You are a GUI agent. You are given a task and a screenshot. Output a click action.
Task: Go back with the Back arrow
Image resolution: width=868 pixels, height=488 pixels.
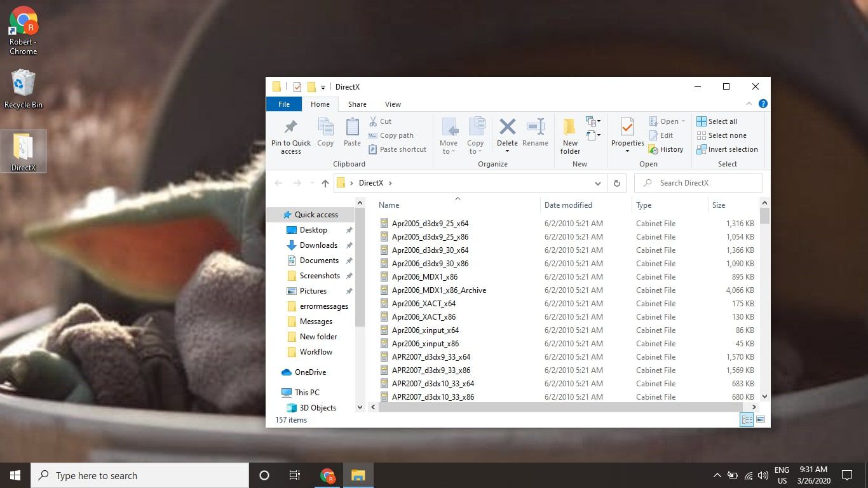(278, 183)
